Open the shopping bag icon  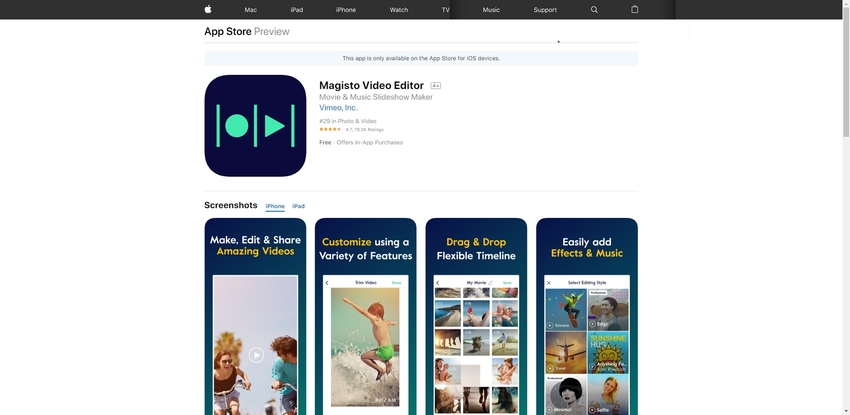click(634, 9)
